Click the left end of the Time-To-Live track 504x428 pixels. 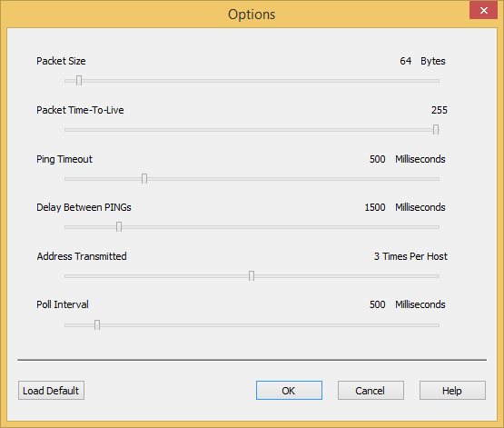66,130
